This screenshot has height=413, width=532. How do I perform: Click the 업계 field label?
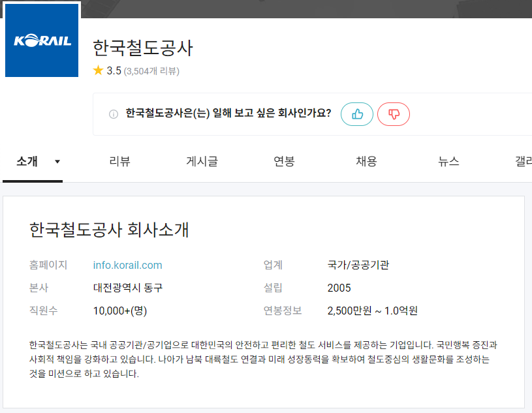click(x=273, y=265)
